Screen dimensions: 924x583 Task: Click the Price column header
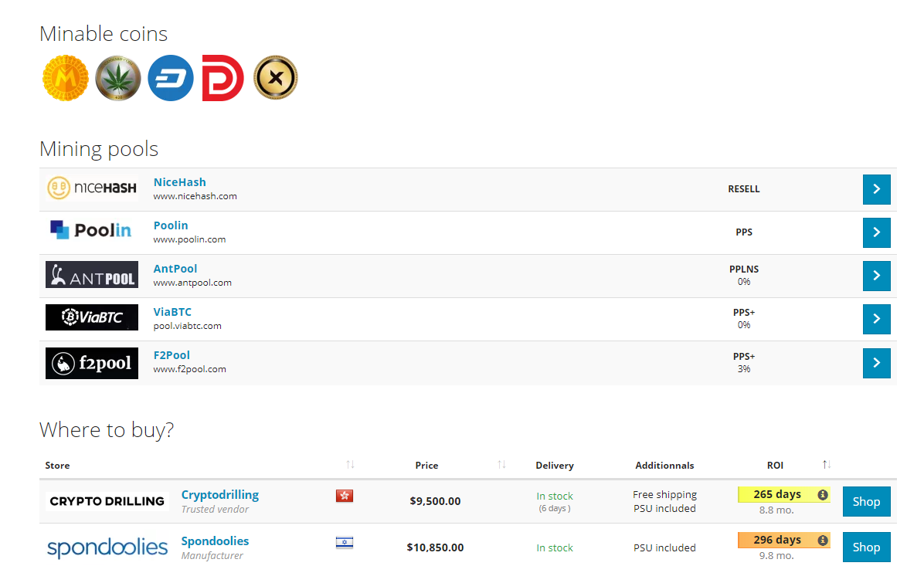(x=426, y=465)
